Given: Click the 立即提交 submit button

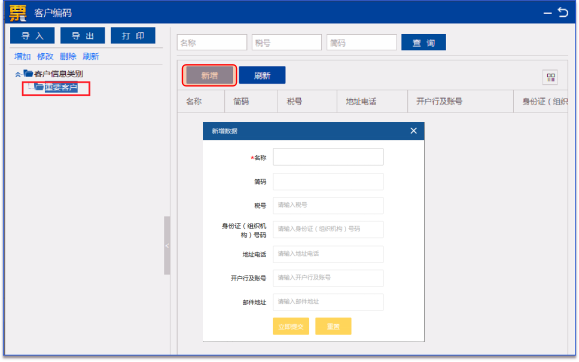Looking at the screenshot, I should click(291, 327).
